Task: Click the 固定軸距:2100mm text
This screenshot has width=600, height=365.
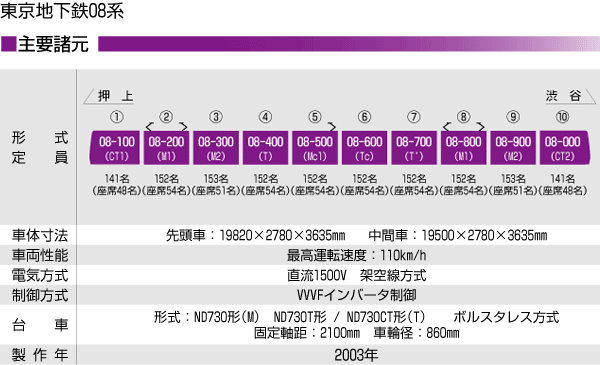Action: pos(307,333)
